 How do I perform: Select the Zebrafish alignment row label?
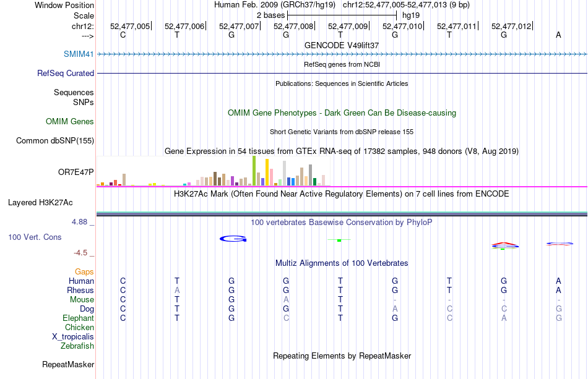(x=77, y=346)
